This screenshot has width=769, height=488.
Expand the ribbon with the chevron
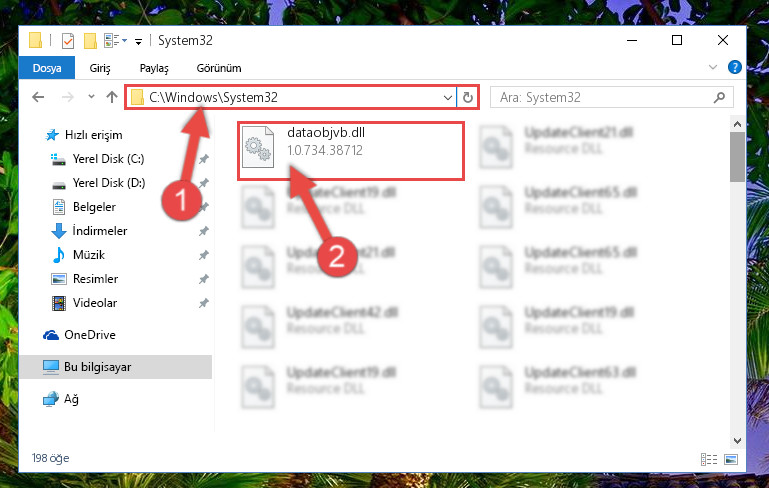tap(713, 67)
